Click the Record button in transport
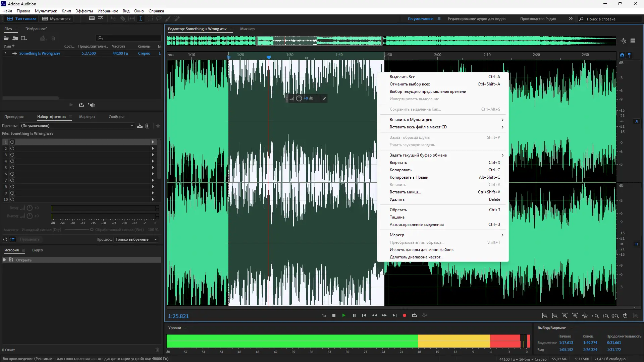Screen dimensions: 644x362 (x=405, y=315)
